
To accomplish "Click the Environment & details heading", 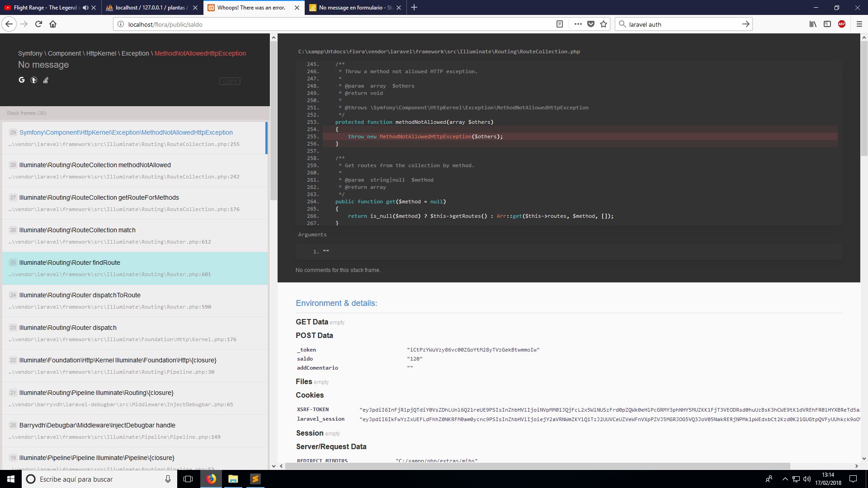I will 336,303.
